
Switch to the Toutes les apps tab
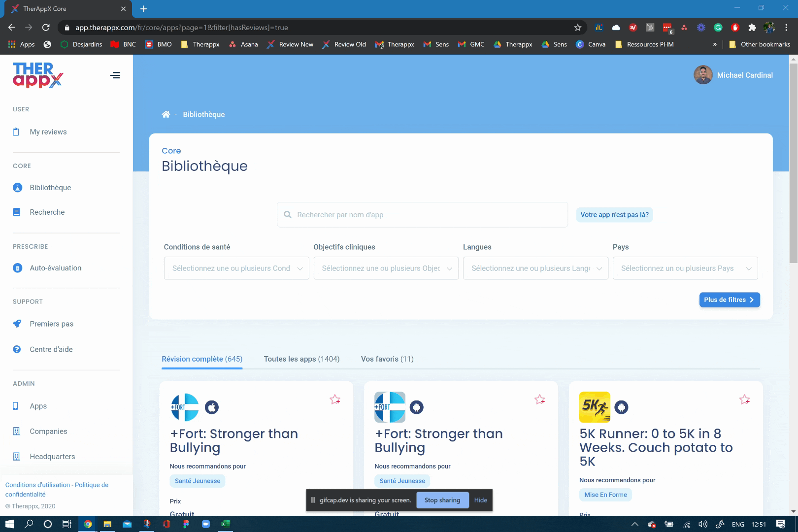(301, 359)
